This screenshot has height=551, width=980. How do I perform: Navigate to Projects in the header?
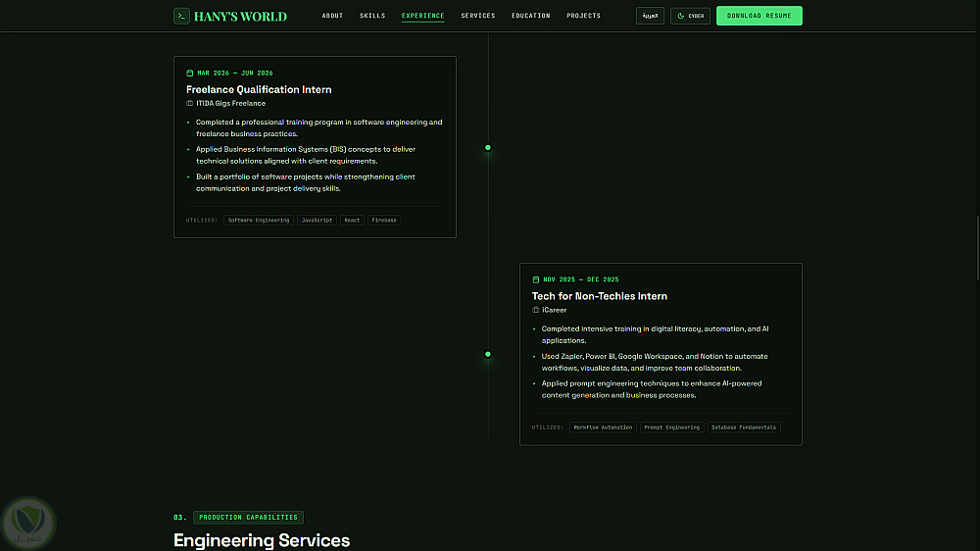[x=584, y=16]
